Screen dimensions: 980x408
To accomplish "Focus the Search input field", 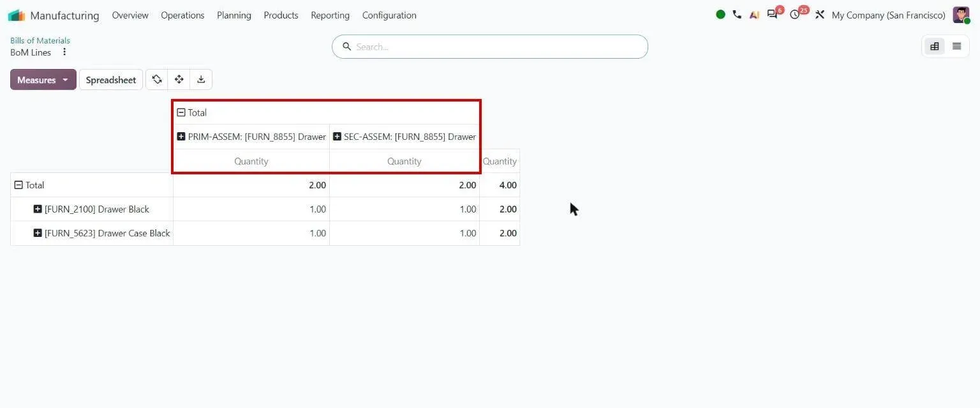I will point(490,47).
